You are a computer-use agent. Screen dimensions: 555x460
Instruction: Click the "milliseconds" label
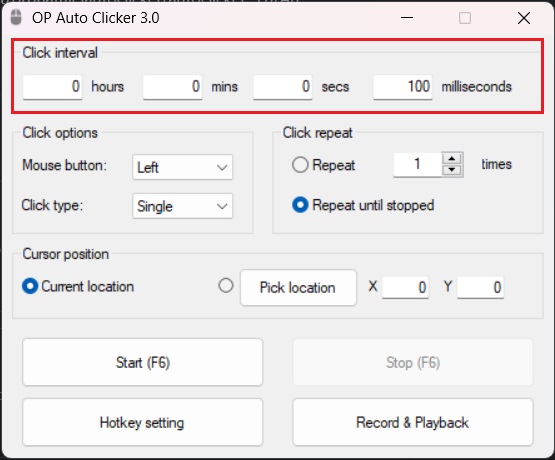476,87
